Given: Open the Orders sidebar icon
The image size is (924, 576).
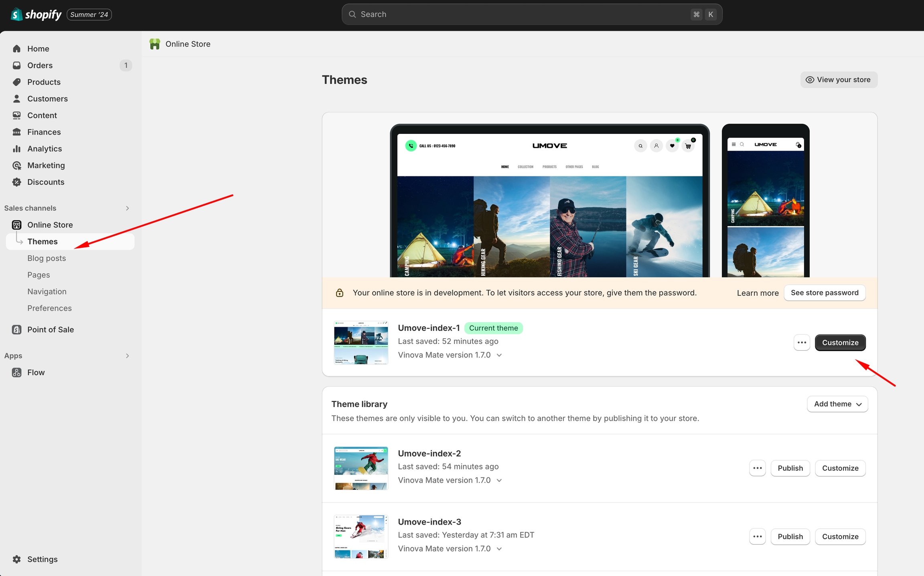Looking at the screenshot, I should 16,65.
